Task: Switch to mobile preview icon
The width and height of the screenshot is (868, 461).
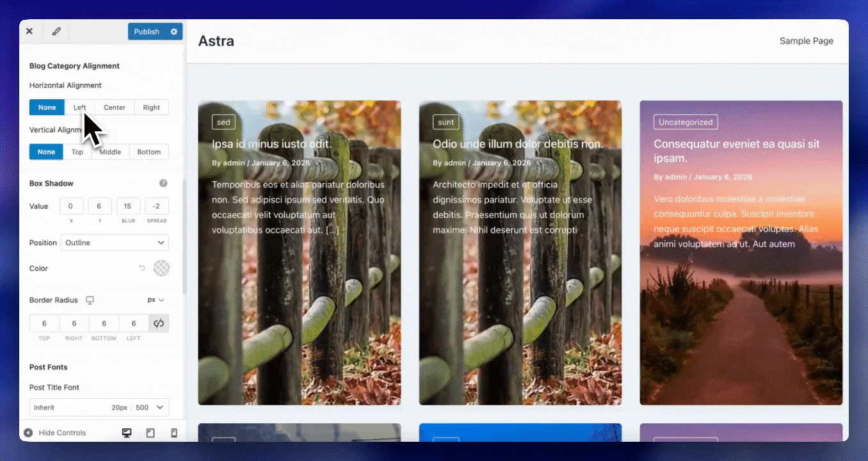Action: [x=174, y=433]
